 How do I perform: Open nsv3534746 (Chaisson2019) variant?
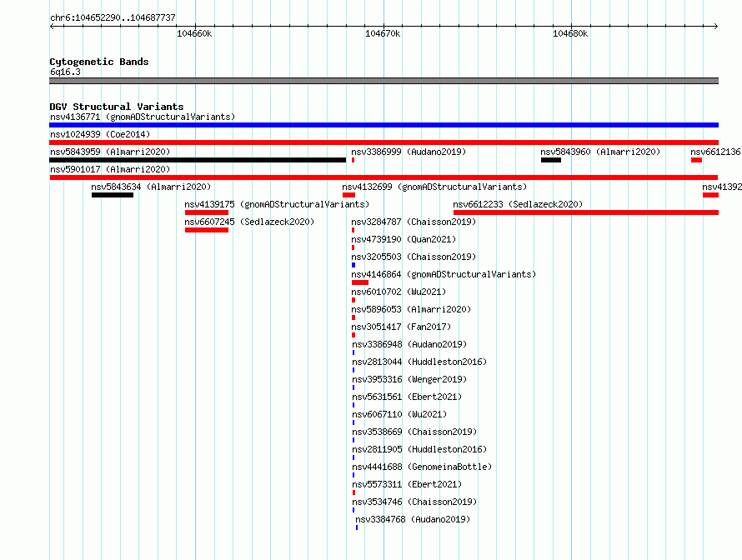coord(414,502)
